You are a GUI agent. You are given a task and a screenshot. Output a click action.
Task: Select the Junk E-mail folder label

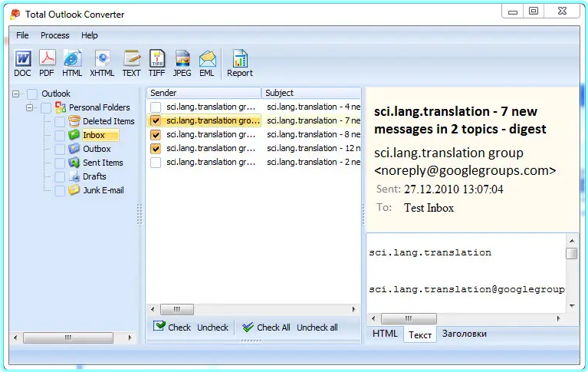tap(103, 190)
